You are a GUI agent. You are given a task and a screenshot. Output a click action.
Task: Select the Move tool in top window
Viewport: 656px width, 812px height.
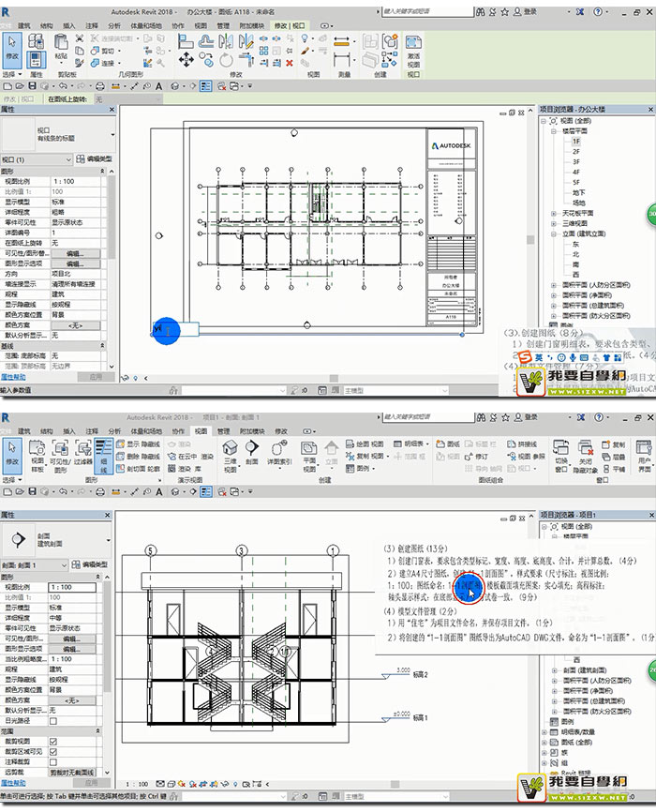click(x=186, y=60)
